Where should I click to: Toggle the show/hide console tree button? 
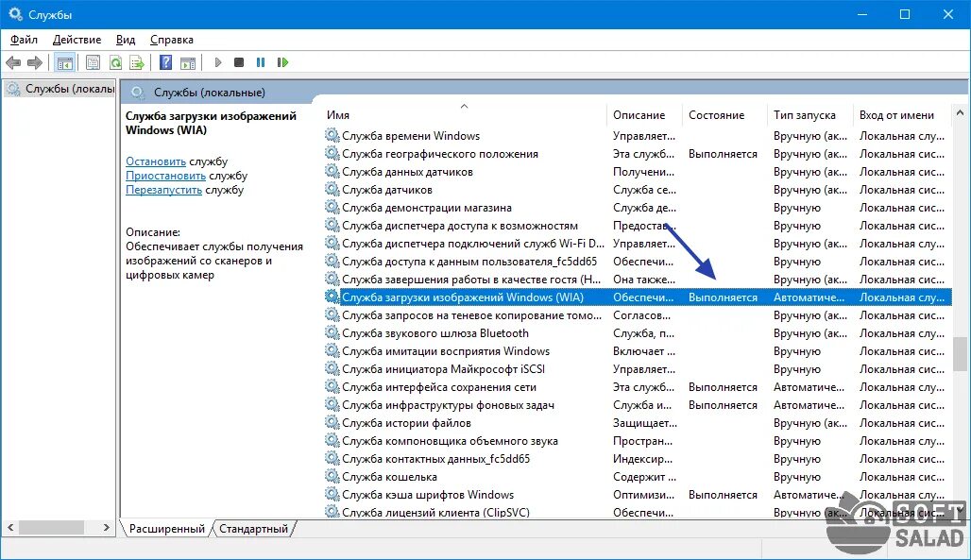[64, 62]
